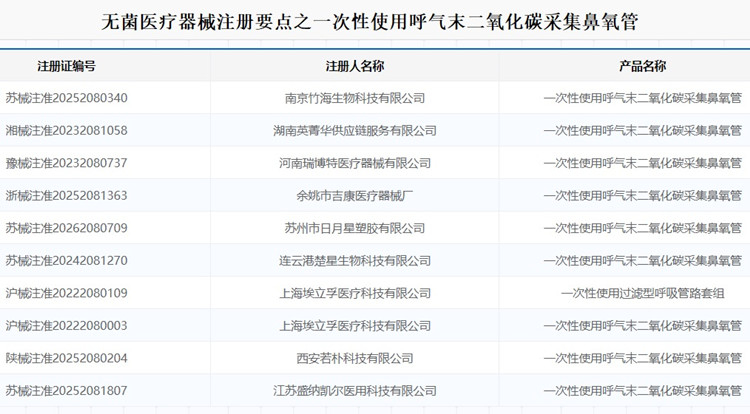Click the page title 无菌医疗器械注册要点之一次性使用呼气末二氧化碳采集鼻氧管

369,22
